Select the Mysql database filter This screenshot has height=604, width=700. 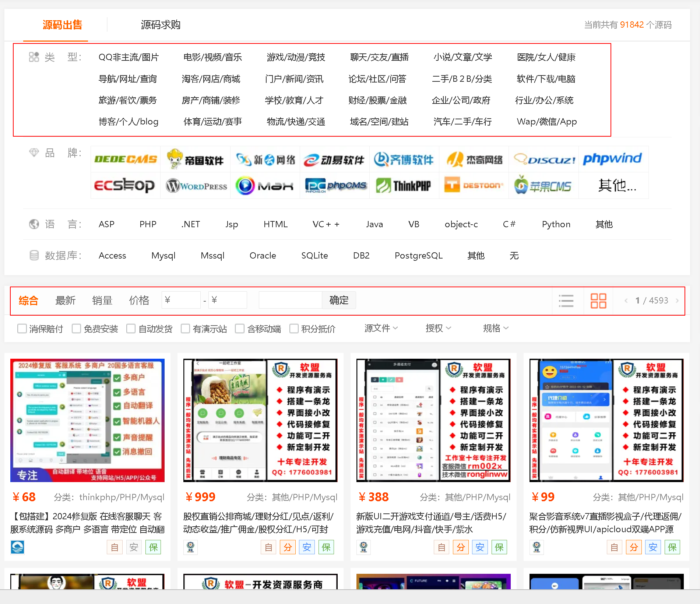pos(163,256)
